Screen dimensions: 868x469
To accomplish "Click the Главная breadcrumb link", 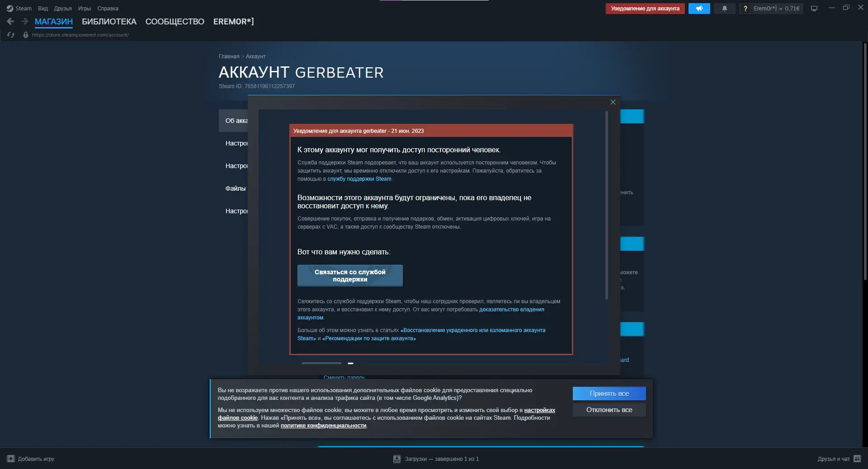I will point(229,56).
